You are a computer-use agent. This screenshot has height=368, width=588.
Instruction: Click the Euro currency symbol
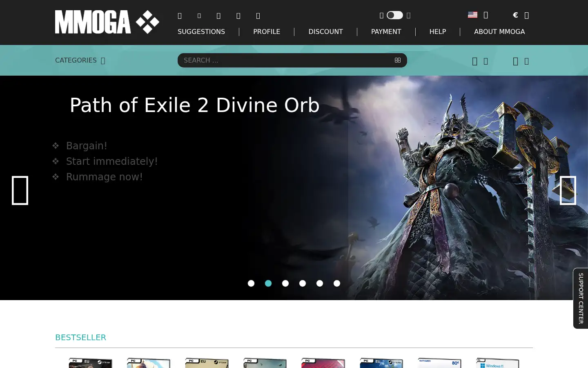515,15
